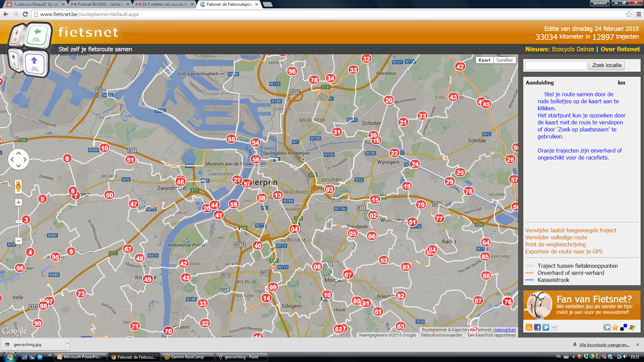Click the map zoom slider handle
The width and height of the screenshot is (644, 362).
point(18,222)
